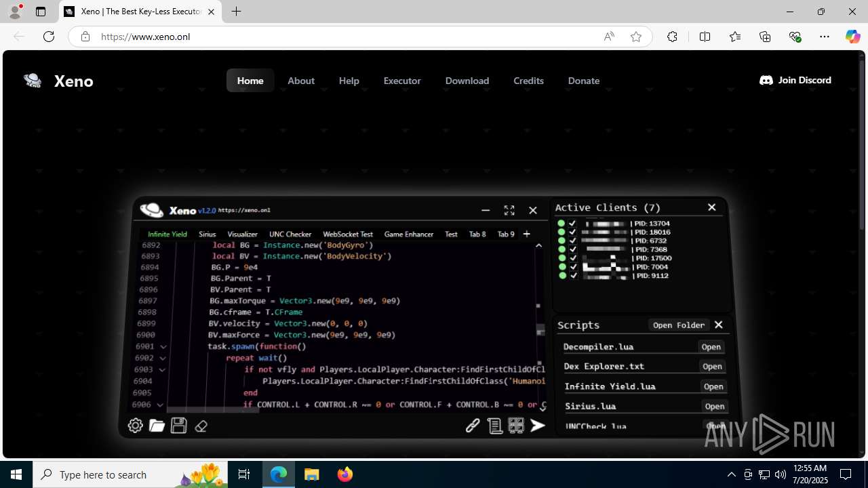Viewport: 868px width, 488px height.
Task: Click the Xeno brand name link
Action: [x=73, y=81]
